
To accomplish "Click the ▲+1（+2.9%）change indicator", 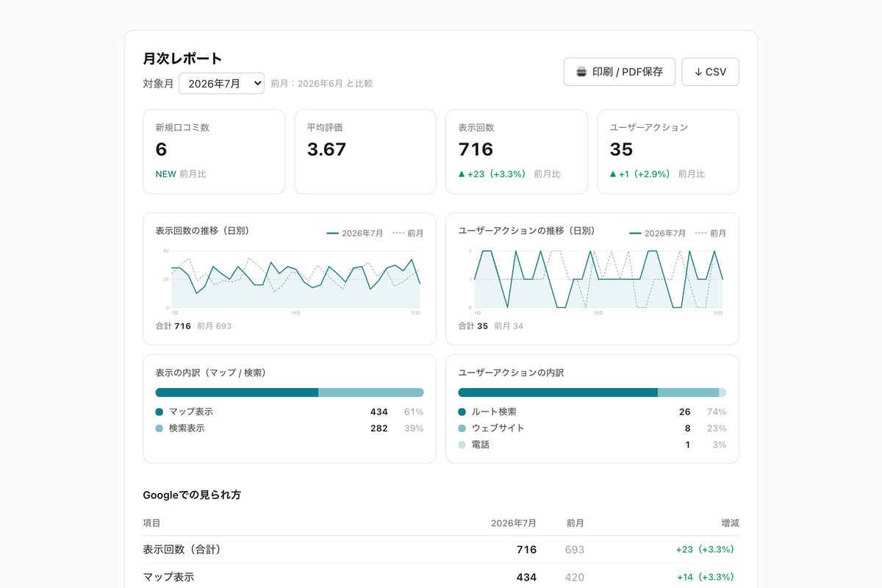I will pos(640,174).
